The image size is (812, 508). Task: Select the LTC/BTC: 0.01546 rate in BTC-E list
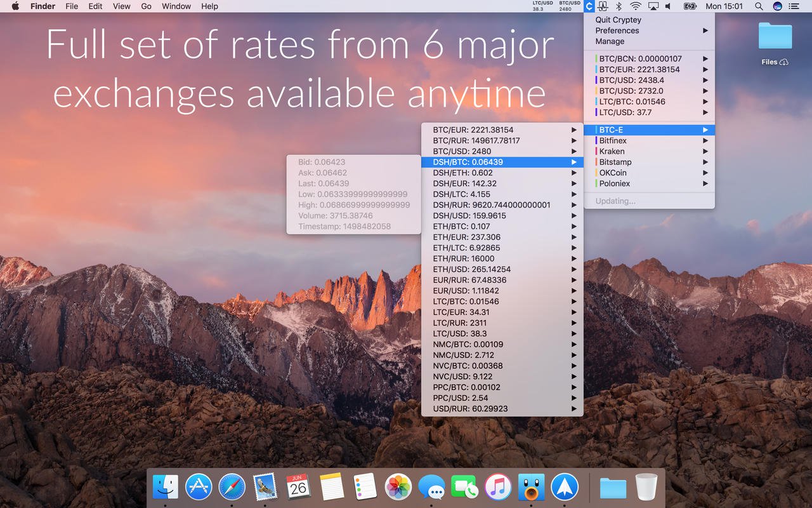point(466,302)
